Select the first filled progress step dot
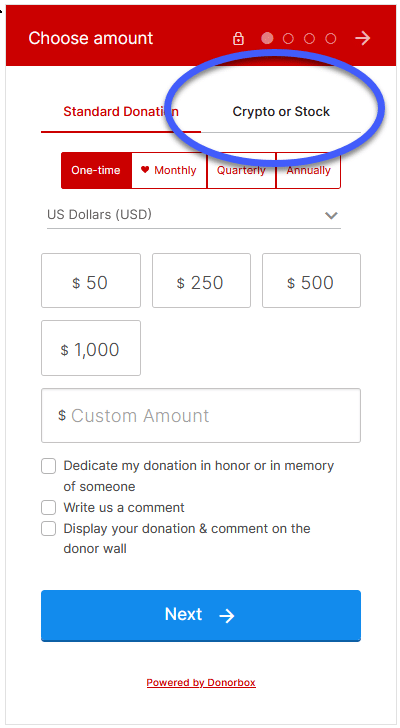The height and width of the screenshot is (728, 400). [x=267, y=38]
